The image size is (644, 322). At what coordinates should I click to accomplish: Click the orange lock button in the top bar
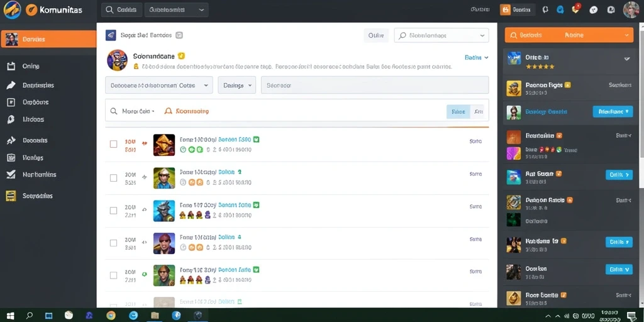tap(518, 10)
